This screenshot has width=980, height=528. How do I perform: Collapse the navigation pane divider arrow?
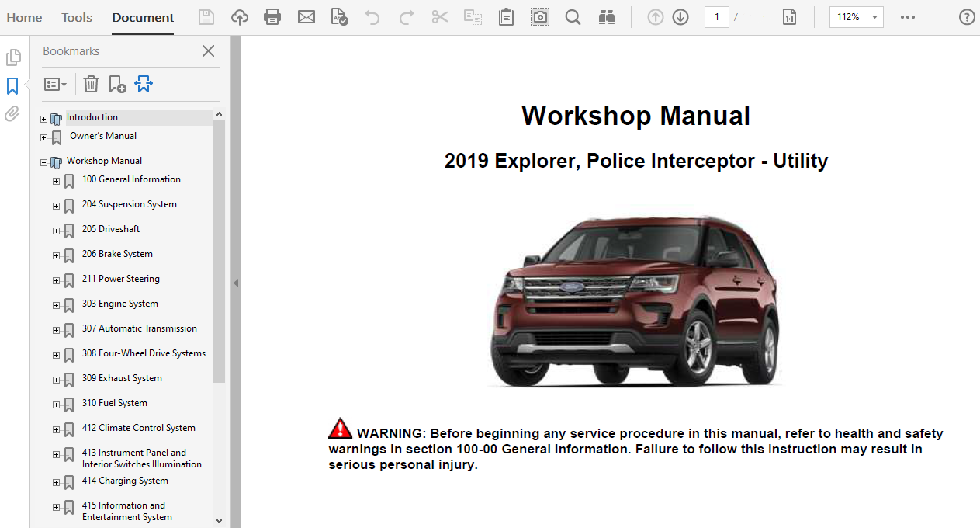pos(235,283)
